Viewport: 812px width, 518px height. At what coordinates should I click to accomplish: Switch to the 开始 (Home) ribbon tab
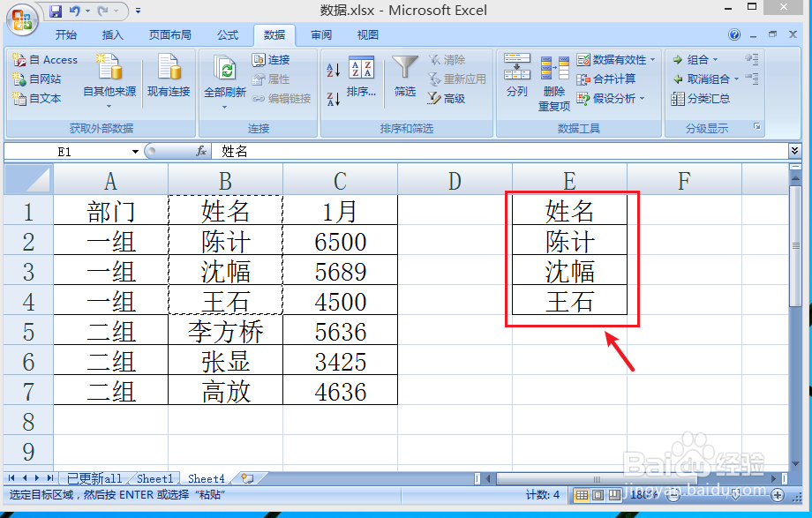coord(67,34)
